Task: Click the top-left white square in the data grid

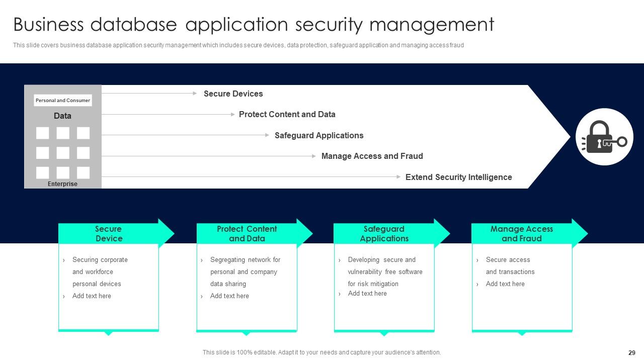Action: [x=43, y=133]
